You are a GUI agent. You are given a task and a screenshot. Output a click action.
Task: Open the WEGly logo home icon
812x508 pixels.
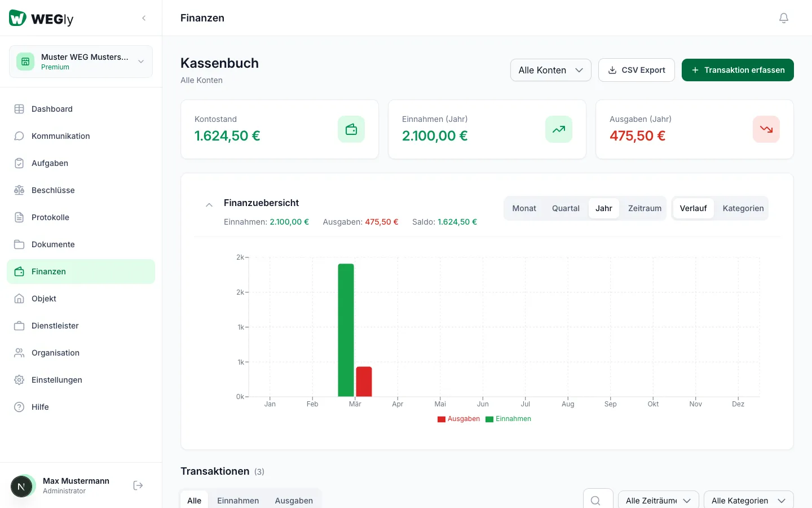point(18,17)
